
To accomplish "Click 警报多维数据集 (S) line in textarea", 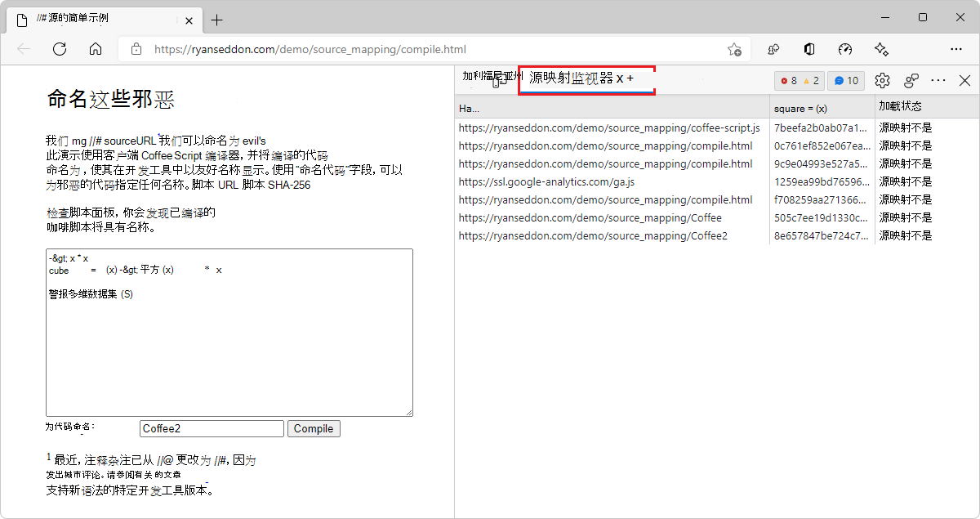I will pyautogui.click(x=91, y=293).
